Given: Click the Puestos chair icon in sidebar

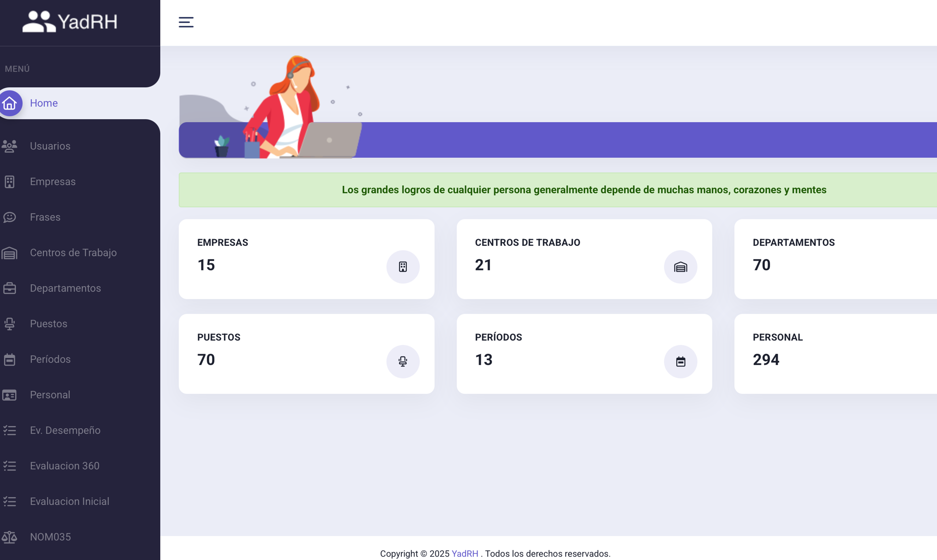Looking at the screenshot, I should 10,324.
